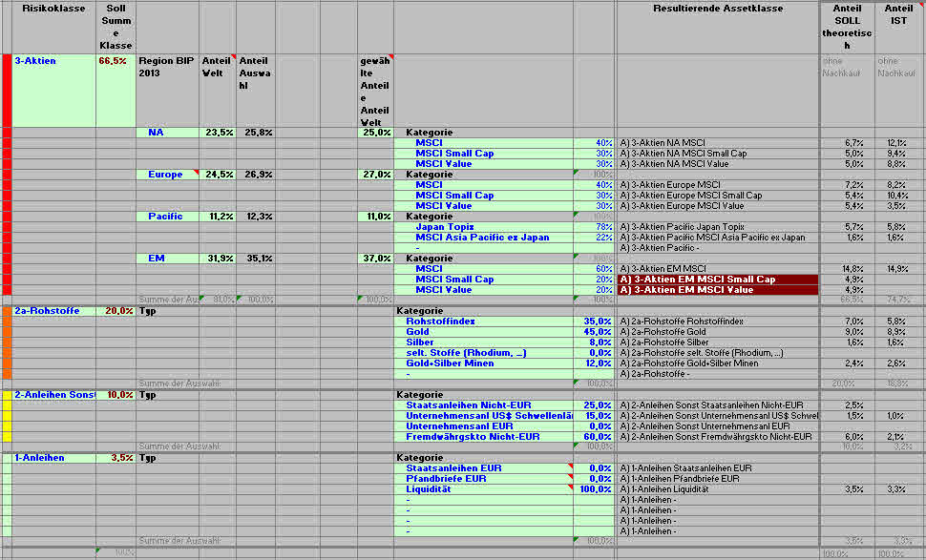Click the 78% weight for Japan Topix
Viewport: 926px width, 560px height.
(x=594, y=227)
